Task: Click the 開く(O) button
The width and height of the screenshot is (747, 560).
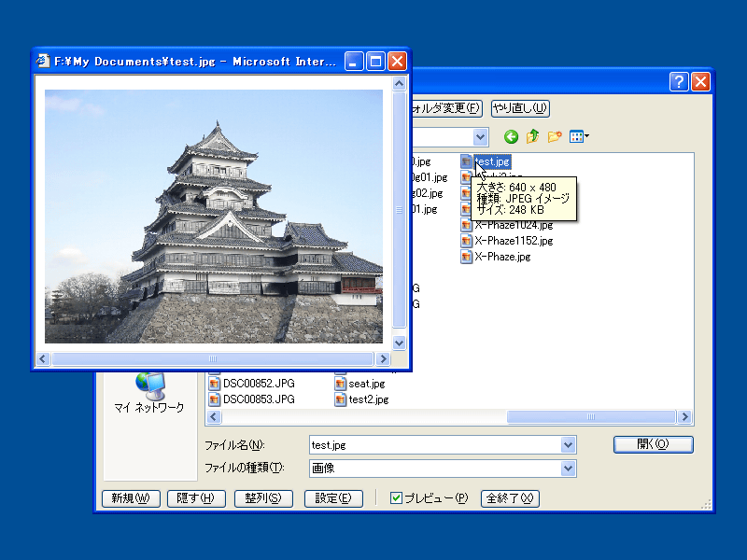Action: coord(653,444)
